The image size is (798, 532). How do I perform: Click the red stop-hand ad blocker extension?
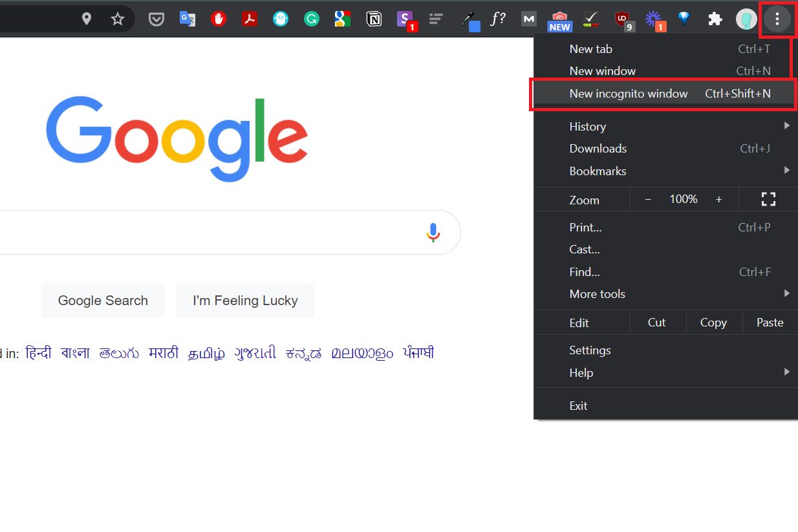point(219,19)
